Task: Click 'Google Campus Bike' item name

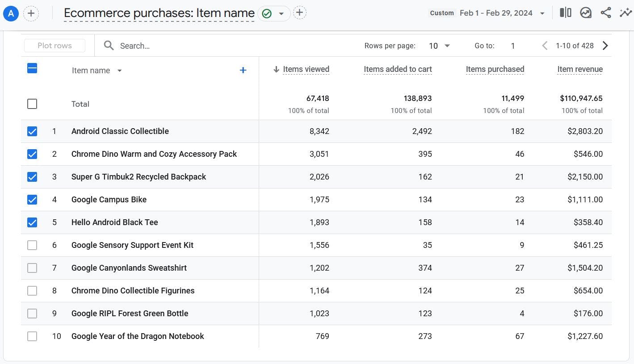Action: point(109,200)
